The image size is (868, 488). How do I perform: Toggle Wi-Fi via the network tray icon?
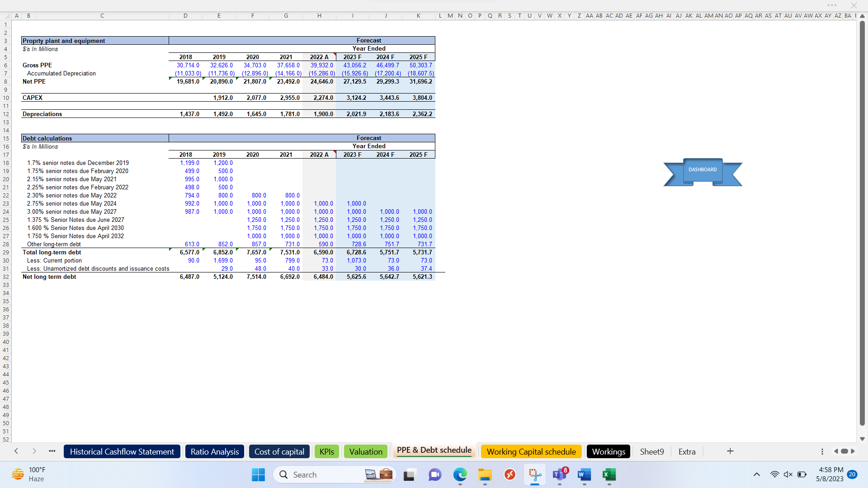pyautogui.click(x=775, y=474)
